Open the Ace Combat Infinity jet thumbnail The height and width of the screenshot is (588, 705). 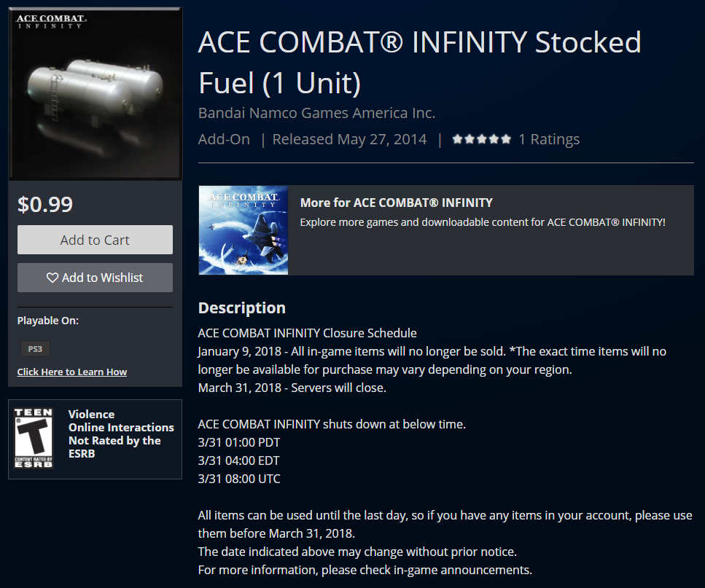coord(244,230)
